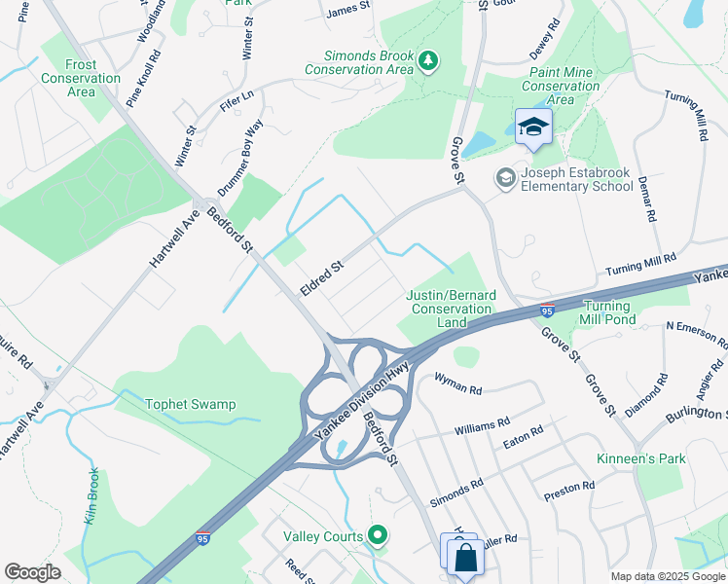Click the Kiln Brook label
728x584 pixels.
[x=92, y=496]
